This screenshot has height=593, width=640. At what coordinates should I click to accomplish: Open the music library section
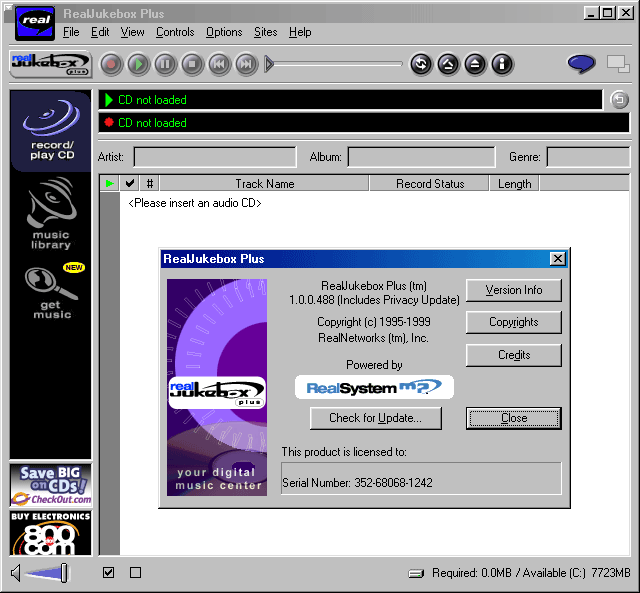51,213
